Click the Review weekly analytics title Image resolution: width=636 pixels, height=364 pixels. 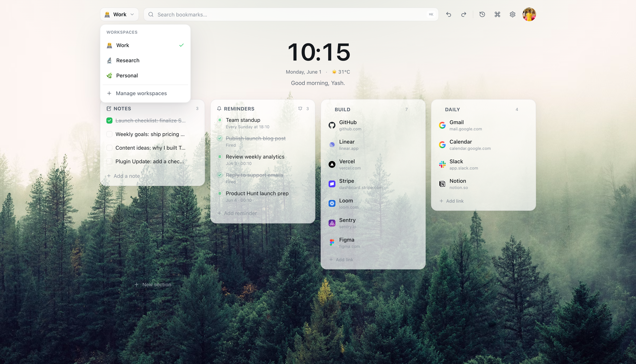(255, 157)
